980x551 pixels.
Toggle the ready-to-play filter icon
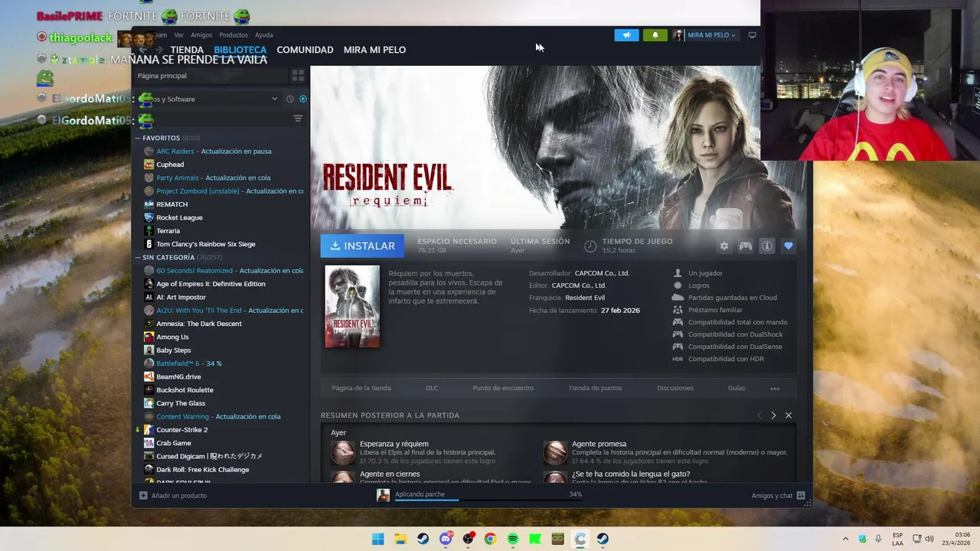point(303,99)
